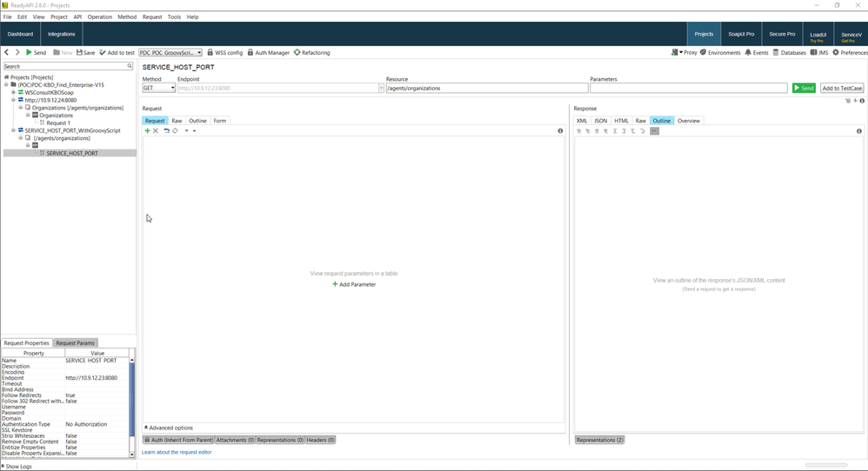The image size is (868, 471).
Task: Click the remove parameter X icon
Action: coord(156,131)
